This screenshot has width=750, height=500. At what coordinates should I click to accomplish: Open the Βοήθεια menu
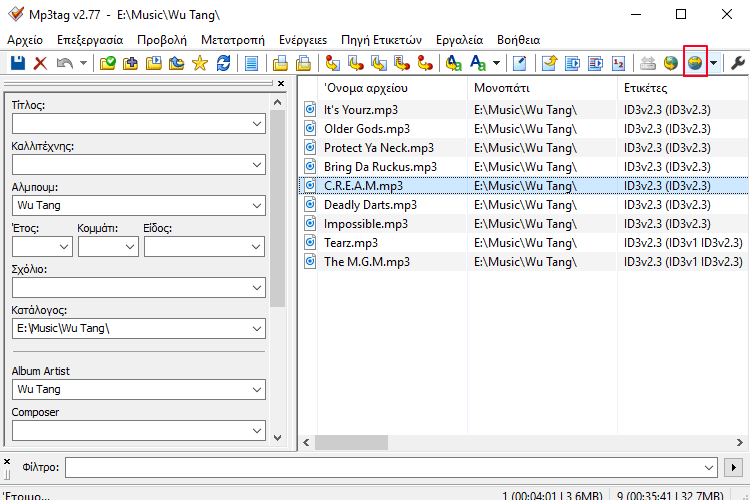pyautogui.click(x=518, y=40)
